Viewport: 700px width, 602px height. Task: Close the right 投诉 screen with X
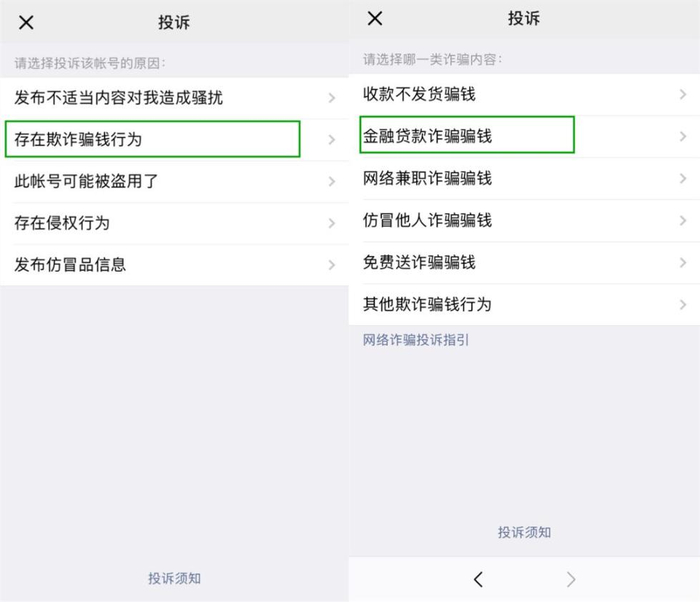click(375, 18)
